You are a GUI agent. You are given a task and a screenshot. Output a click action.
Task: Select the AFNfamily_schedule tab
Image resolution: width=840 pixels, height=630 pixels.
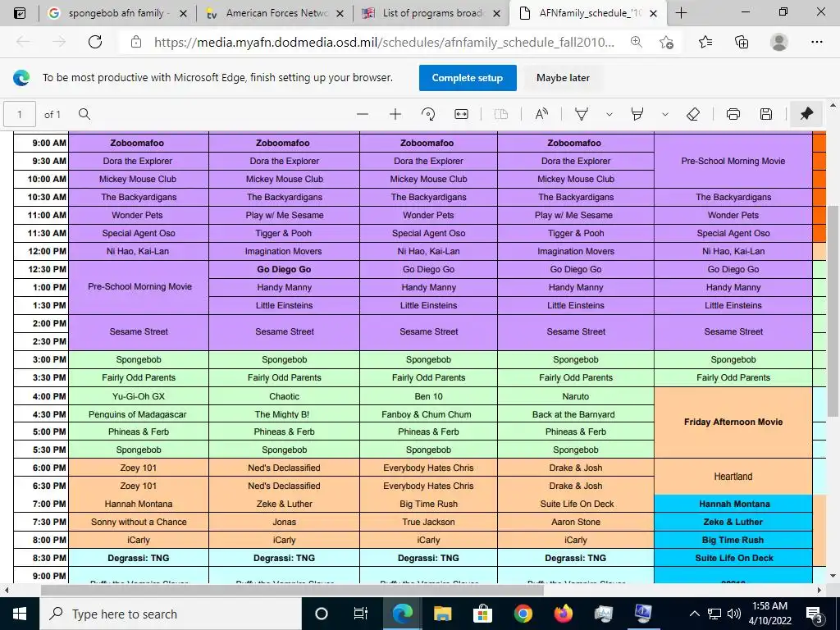point(588,13)
